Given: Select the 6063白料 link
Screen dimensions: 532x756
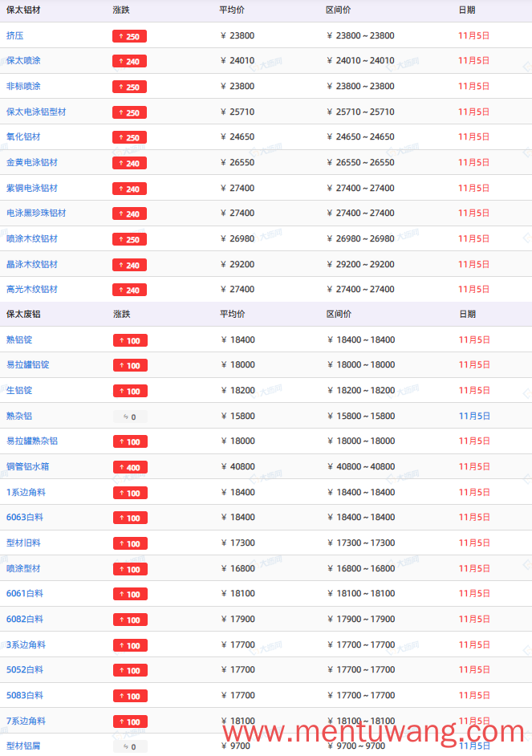Looking at the screenshot, I should [25, 518].
